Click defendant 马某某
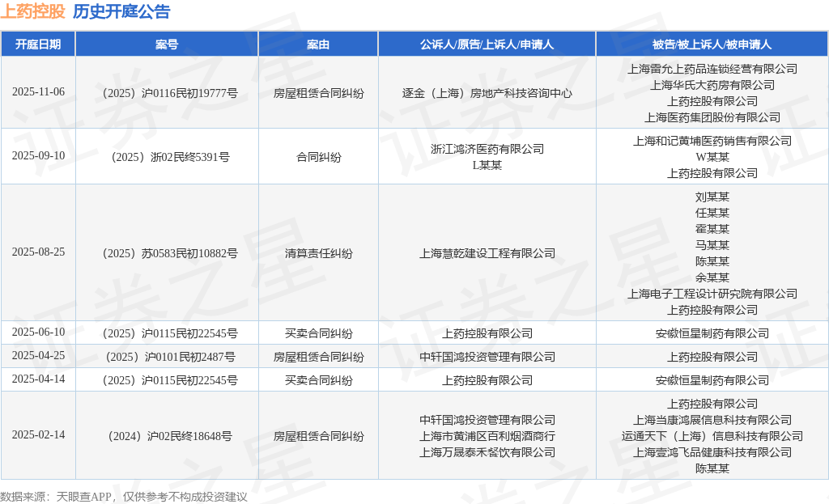This screenshot has width=829, height=504. click(x=712, y=245)
